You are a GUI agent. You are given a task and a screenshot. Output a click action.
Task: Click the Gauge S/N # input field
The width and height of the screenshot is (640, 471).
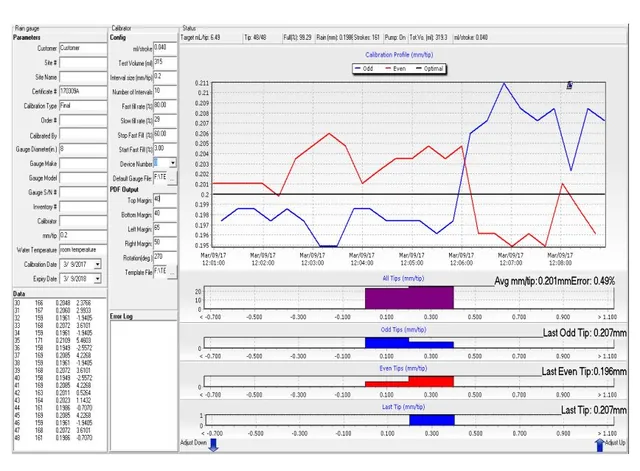(83, 192)
